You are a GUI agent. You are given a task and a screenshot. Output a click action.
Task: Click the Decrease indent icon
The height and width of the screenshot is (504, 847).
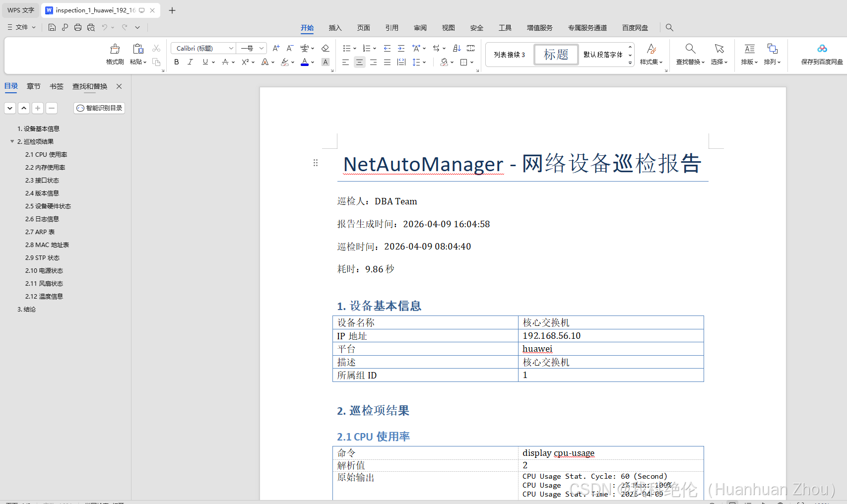click(x=388, y=48)
